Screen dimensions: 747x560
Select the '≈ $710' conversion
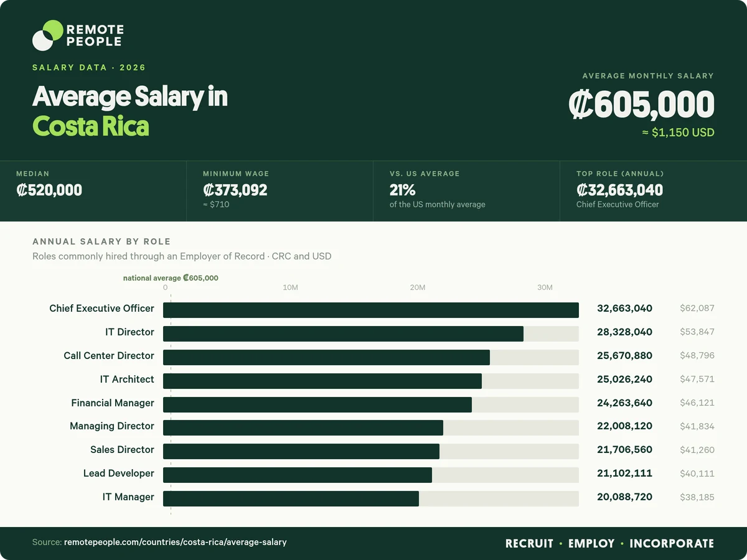[x=216, y=204]
